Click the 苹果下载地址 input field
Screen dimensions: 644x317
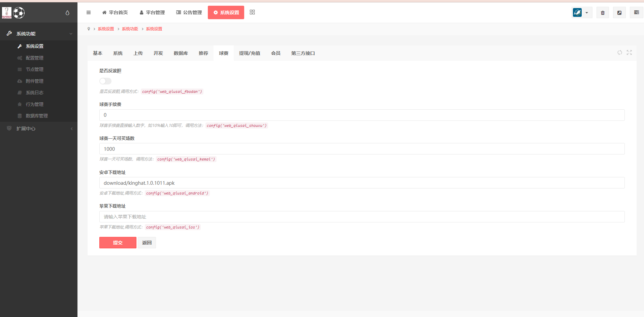tap(362, 217)
